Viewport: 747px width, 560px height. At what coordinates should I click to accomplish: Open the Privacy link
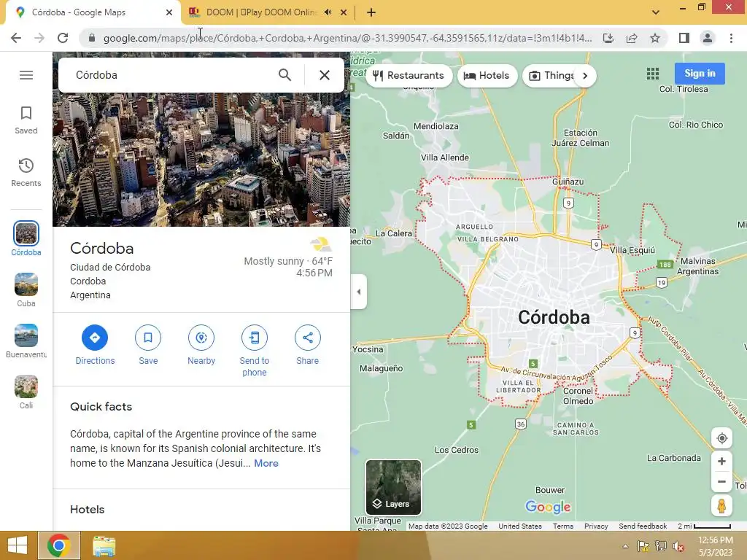click(596, 526)
